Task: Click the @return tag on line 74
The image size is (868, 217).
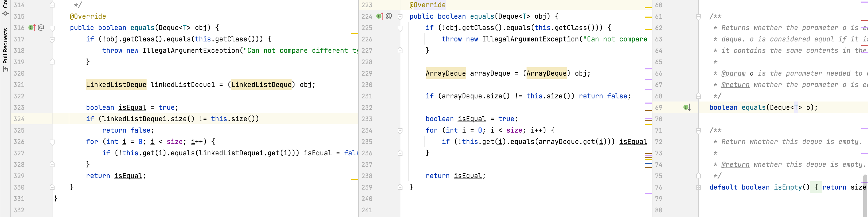Action: click(735, 164)
